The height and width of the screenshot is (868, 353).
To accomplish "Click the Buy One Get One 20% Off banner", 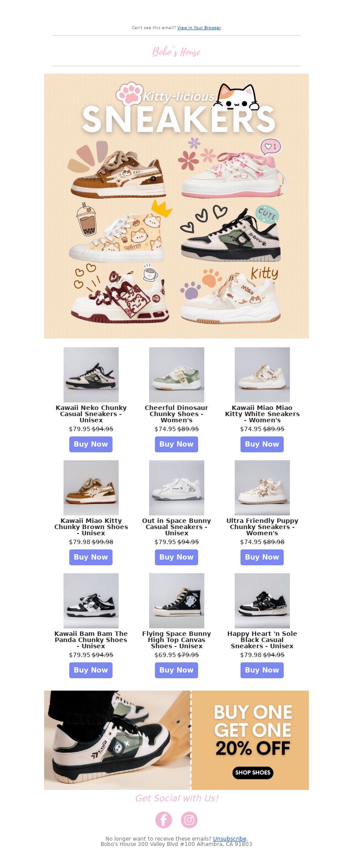I will [x=176, y=740].
